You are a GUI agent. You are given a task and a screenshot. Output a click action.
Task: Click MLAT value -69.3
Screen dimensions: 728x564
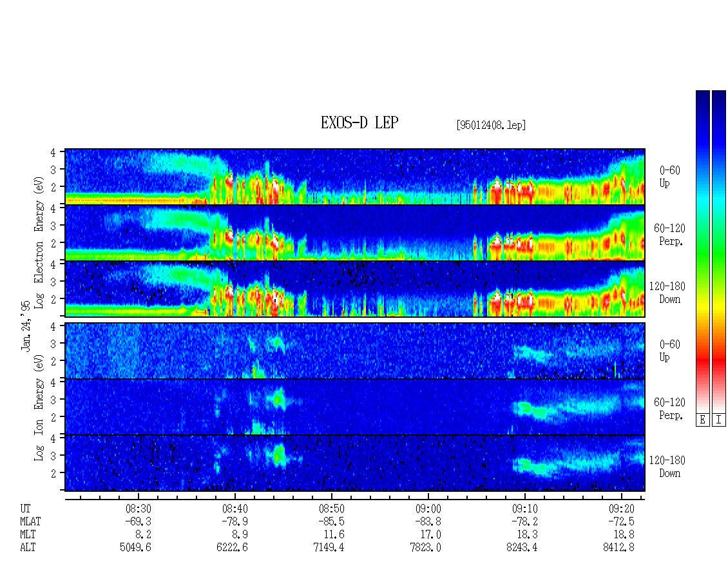[139, 521]
